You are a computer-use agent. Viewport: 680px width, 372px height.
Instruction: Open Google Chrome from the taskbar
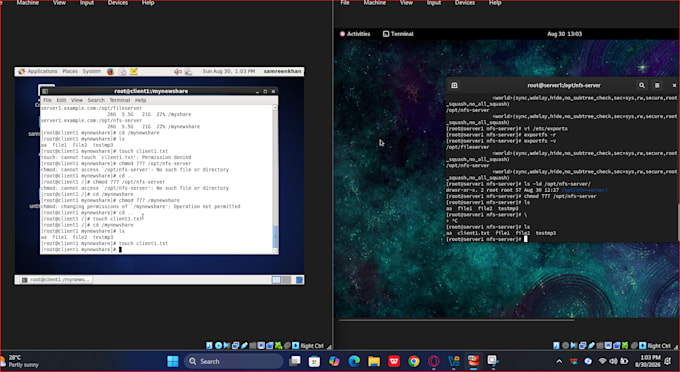coord(414,361)
